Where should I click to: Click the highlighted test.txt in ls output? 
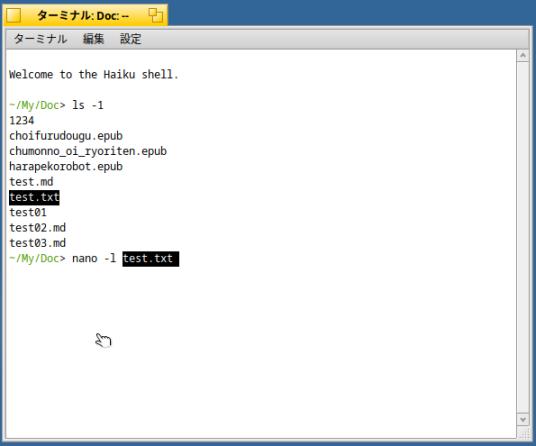point(34,198)
